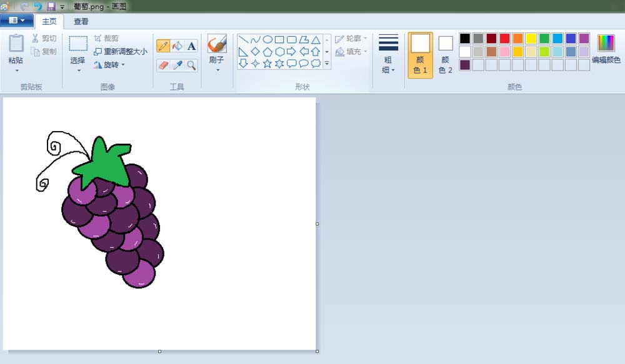Choose the Right triangle shape
Image resolution: width=625 pixels, height=364 pixels.
[243, 51]
